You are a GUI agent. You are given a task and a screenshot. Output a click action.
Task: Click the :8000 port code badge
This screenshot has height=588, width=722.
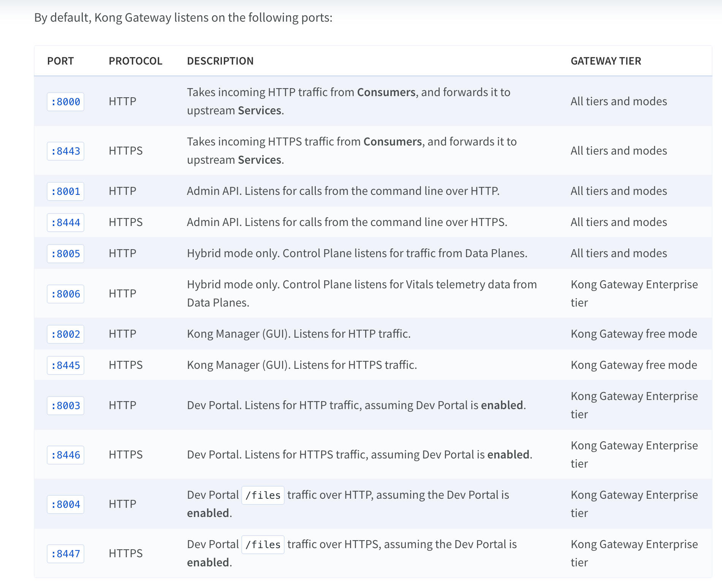coord(65,102)
